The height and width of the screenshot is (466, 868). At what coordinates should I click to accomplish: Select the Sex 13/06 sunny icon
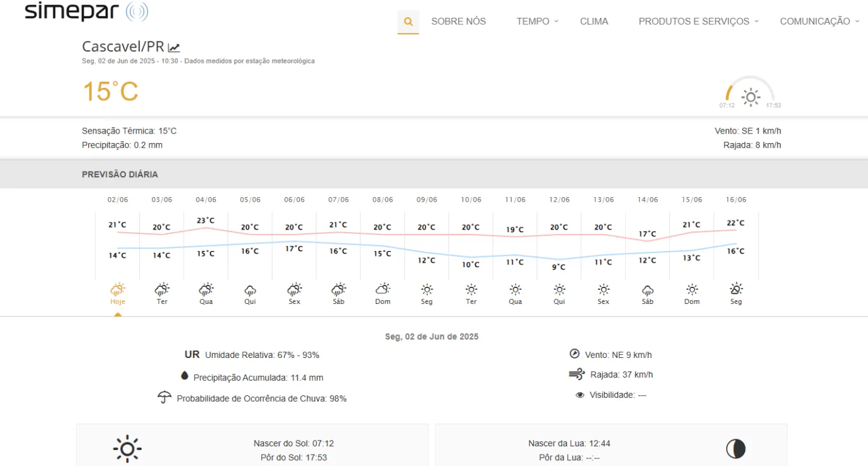(604, 289)
